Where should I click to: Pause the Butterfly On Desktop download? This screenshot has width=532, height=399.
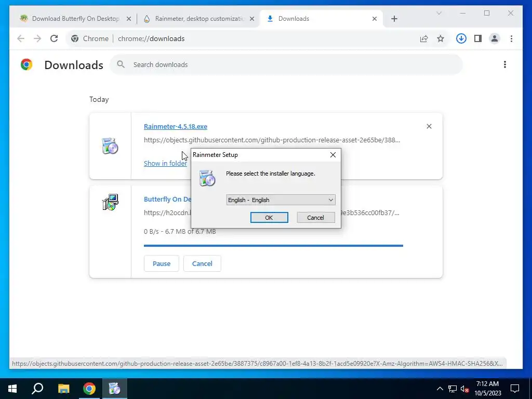[x=162, y=263]
